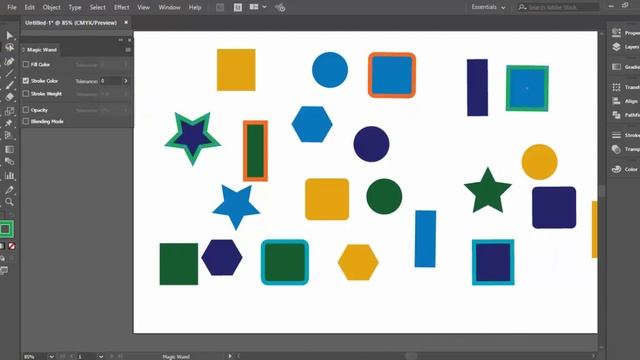Expand Stroke Color tolerance slider arrow
Screen dimensions: 640x360
126,81
